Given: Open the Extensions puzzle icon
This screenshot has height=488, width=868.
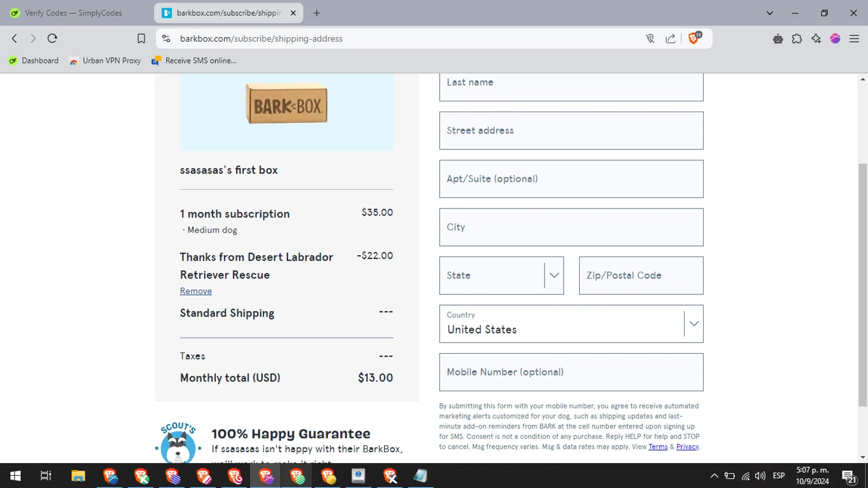Looking at the screenshot, I should (797, 38).
